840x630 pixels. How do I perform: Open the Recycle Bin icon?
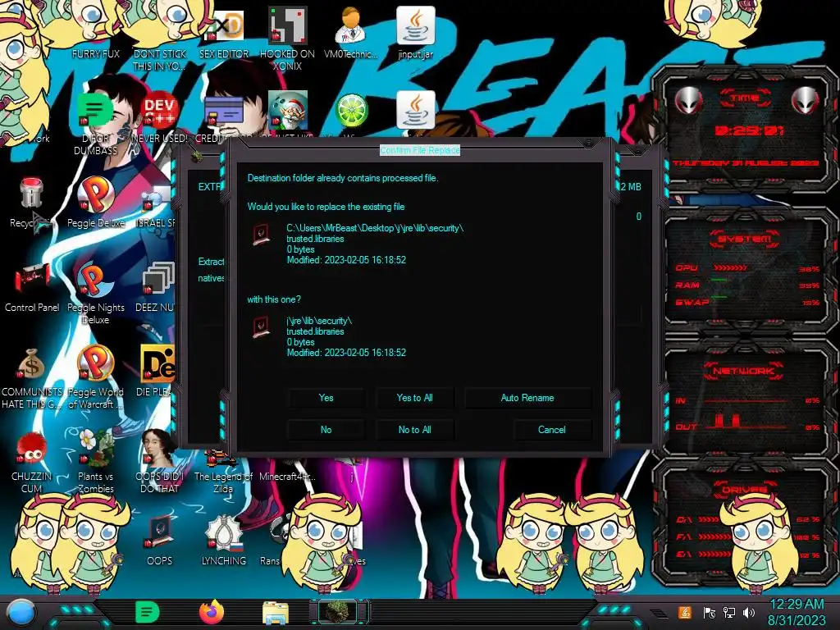(31, 194)
